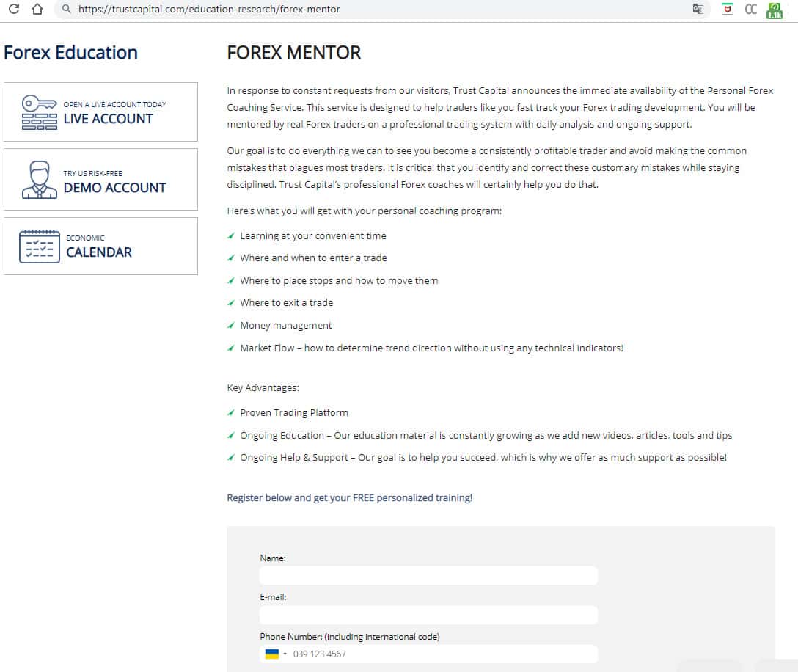This screenshot has height=672, width=798.
Task: Click the CC extension icon
Action: tap(750, 10)
